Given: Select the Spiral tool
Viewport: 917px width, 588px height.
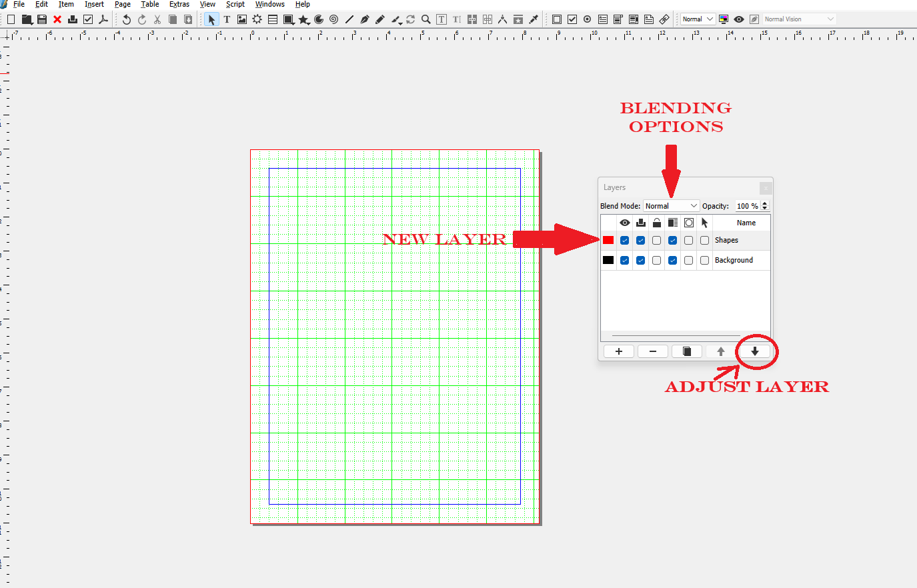Looking at the screenshot, I should (x=334, y=19).
